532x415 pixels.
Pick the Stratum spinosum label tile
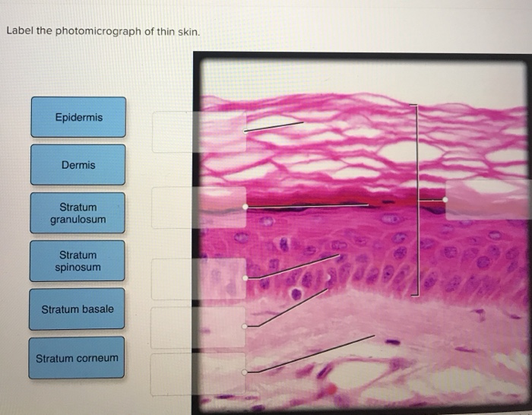[x=78, y=261]
